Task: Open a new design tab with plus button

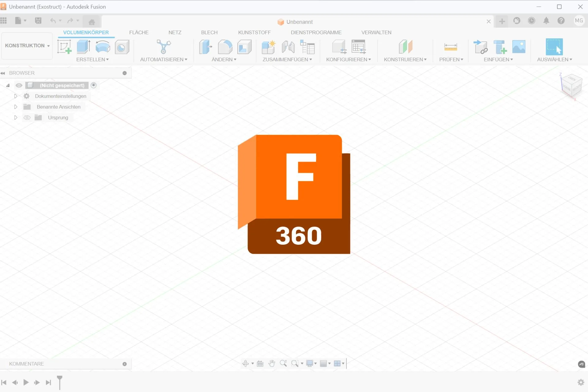Action: [502, 21]
